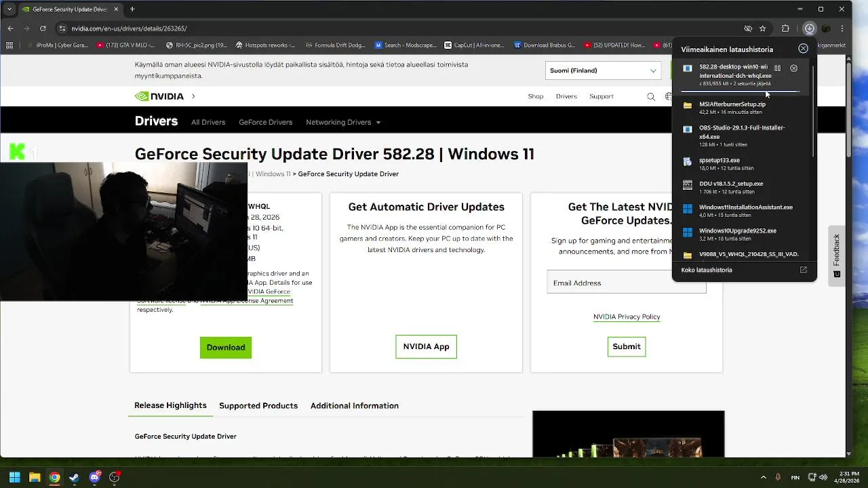
Task: Switch to Supported Products tab
Action: coord(258,405)
